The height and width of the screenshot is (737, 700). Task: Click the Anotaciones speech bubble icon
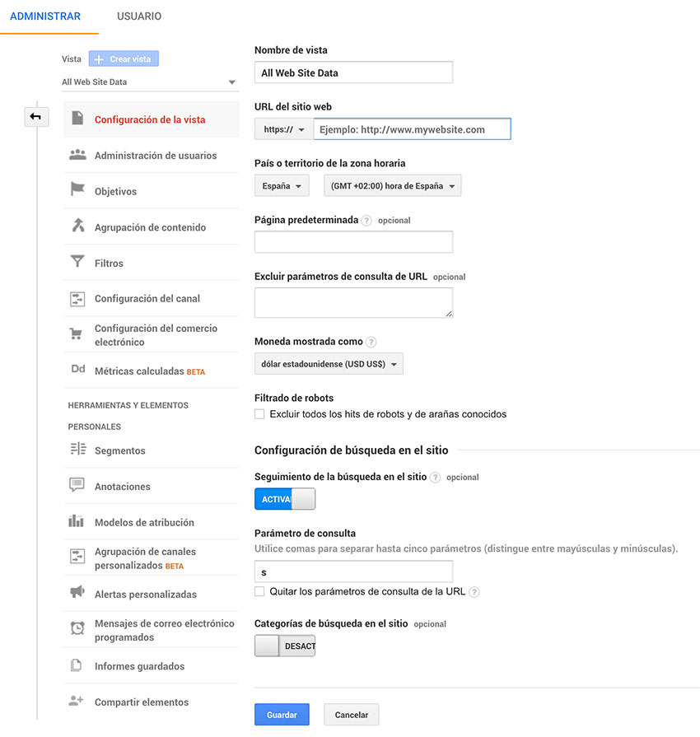[77, 486]
